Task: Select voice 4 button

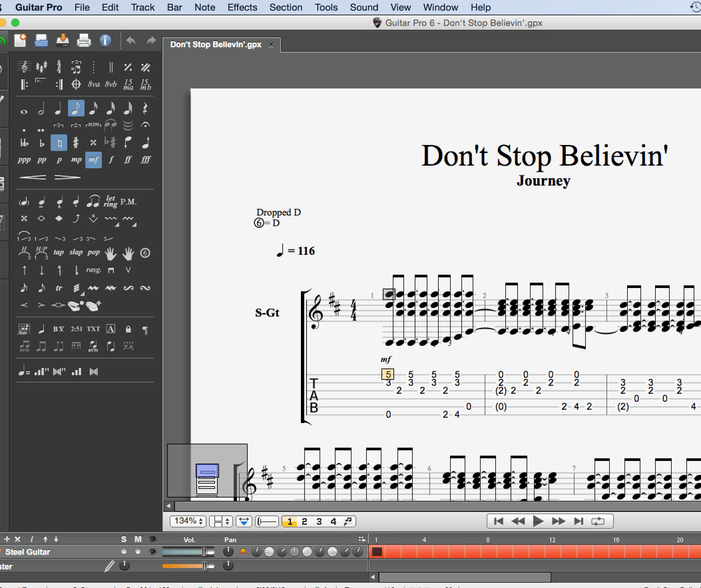Action: point(333,521)
